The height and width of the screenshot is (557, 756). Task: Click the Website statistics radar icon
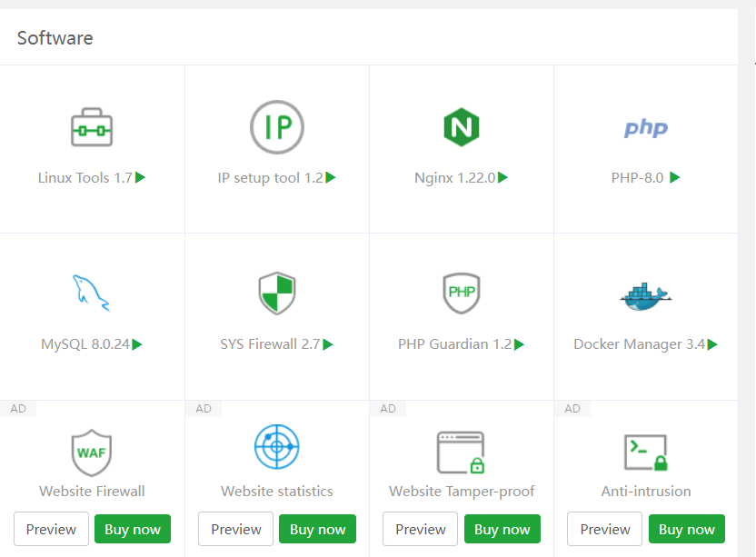[277, 446]
